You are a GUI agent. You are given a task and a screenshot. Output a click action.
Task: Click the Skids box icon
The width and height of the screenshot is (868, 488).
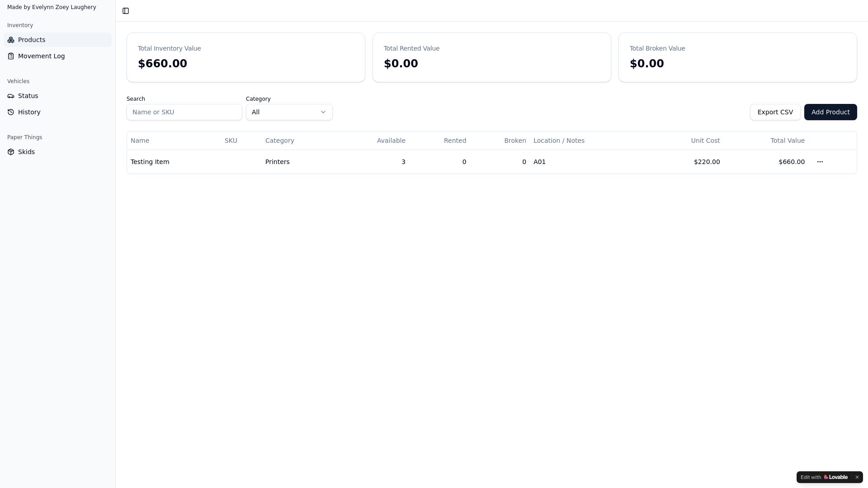click(11, 152)
